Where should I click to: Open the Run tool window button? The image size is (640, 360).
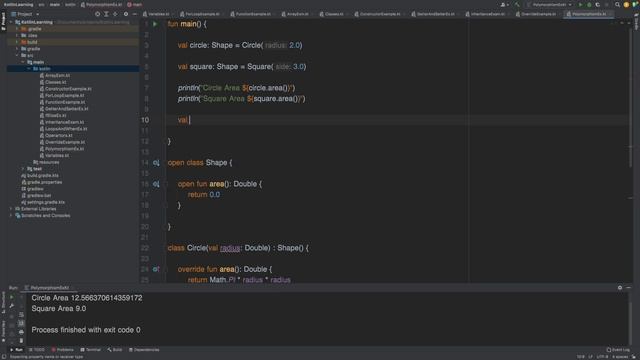[x=16, y=350]
